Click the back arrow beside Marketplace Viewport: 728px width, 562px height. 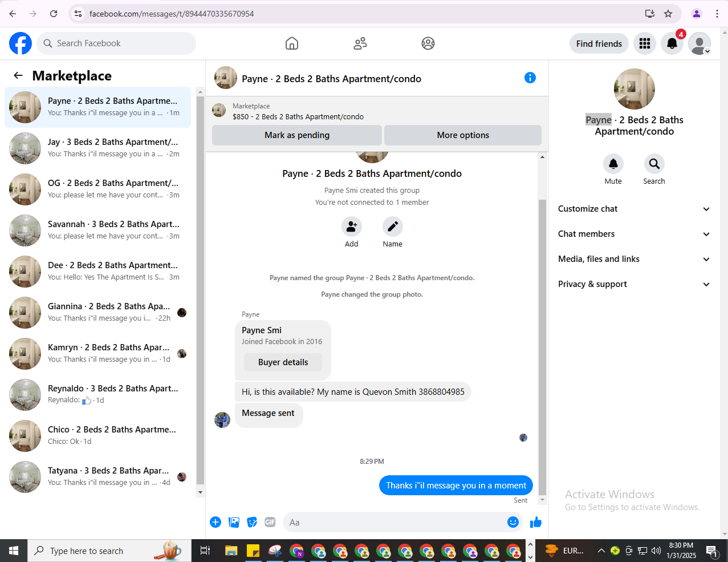click(x=18, y=75)
